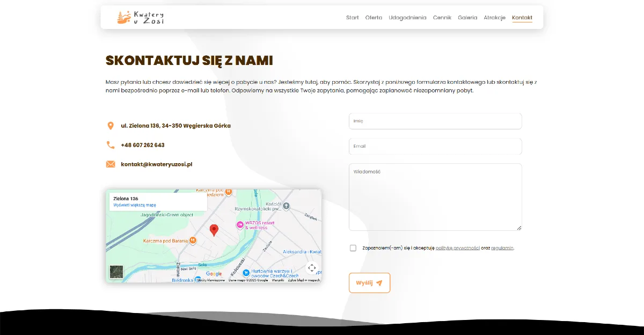Accept the privacy policy checkbox
This screenshot has width=644, height=335.
point(353,248)
